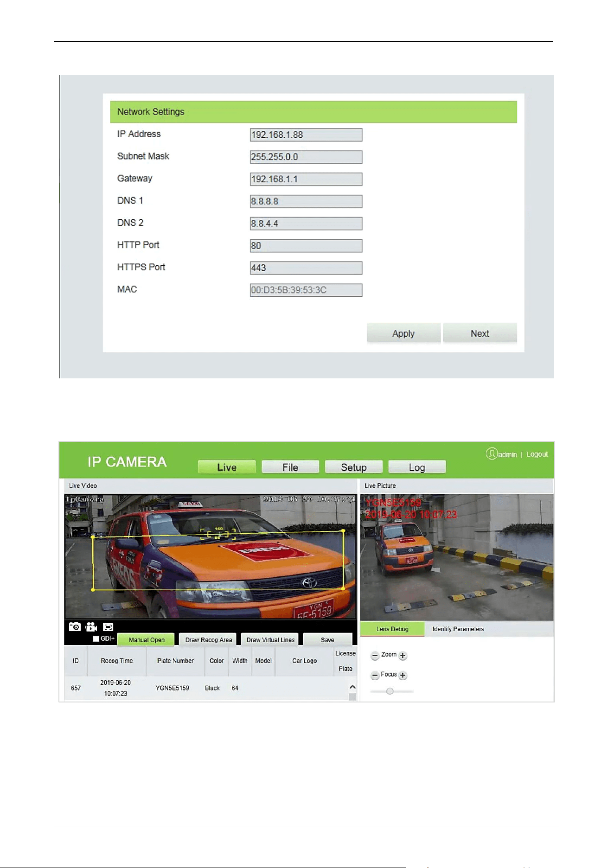Open the File tab
614x868 pixels.
[x=290, y=467]
